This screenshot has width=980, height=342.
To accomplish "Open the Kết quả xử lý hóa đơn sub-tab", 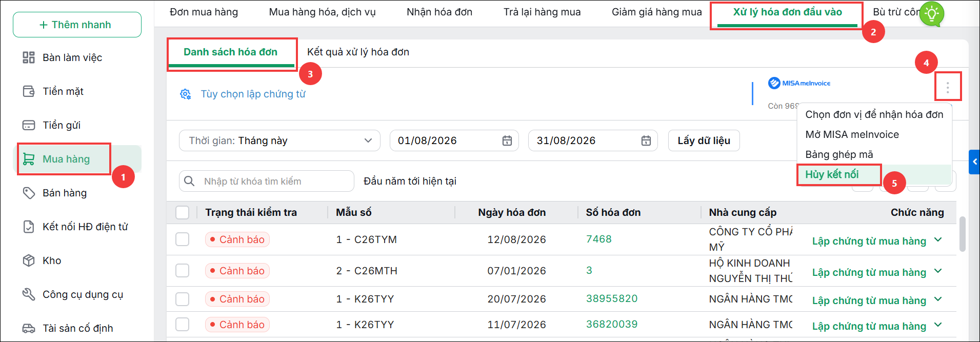I will pyautogui.click(x=358, y=52).
